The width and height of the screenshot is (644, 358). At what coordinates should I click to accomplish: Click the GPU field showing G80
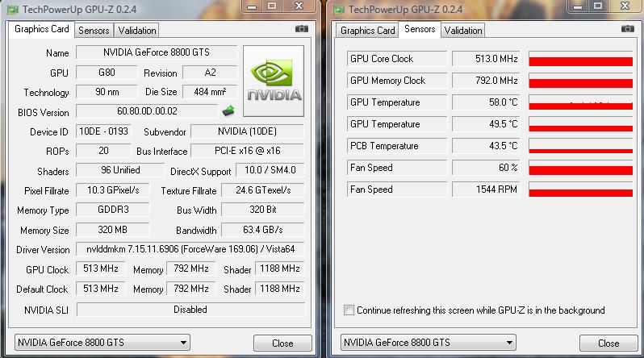coord(107,73)
